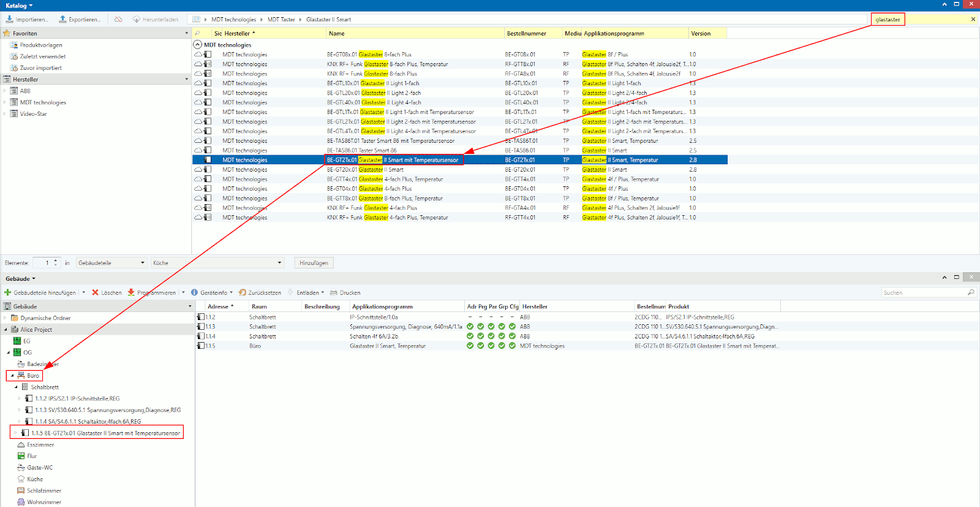Image resolution: width=980 pixels, height=507 pixels.
Task: Click MDT Taster breadcrumb
Action: (x=281, y=20)
